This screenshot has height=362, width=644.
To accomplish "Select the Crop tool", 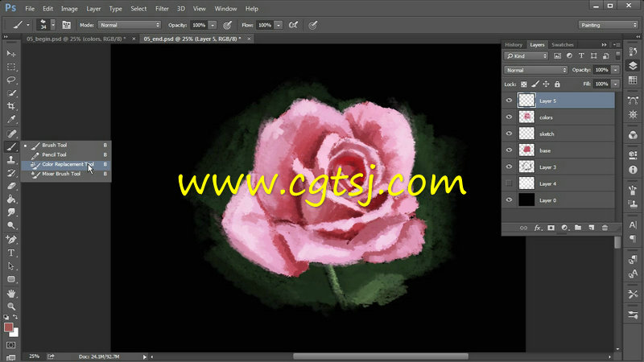I will pos(11,106).
